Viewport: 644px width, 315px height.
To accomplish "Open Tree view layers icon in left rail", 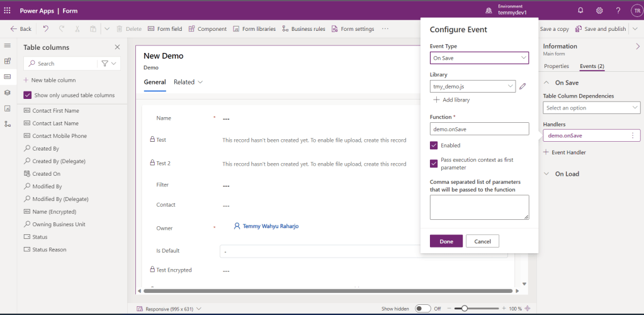I will (x=7, y=93).
